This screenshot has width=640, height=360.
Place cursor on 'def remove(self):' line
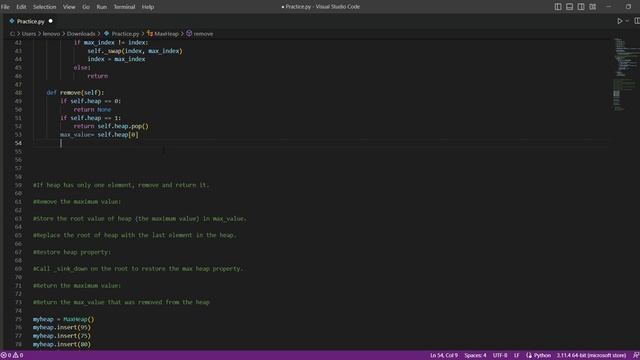coord(75,93)
